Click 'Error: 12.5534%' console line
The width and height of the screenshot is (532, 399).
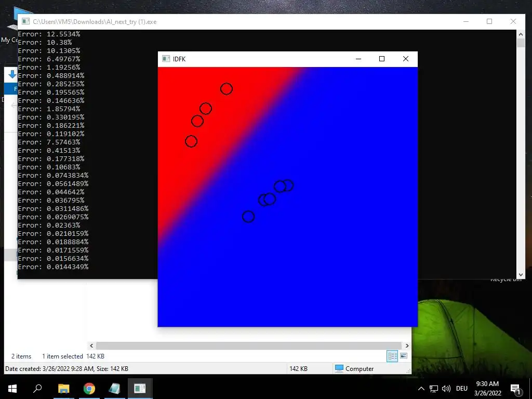pyautogui.click(x=49, y=34)
